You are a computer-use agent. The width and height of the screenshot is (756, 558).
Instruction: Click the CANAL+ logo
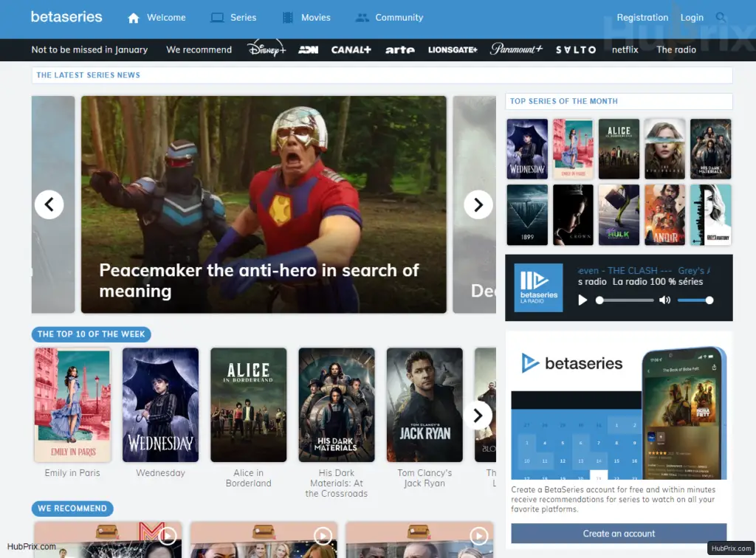coord(351,49)
